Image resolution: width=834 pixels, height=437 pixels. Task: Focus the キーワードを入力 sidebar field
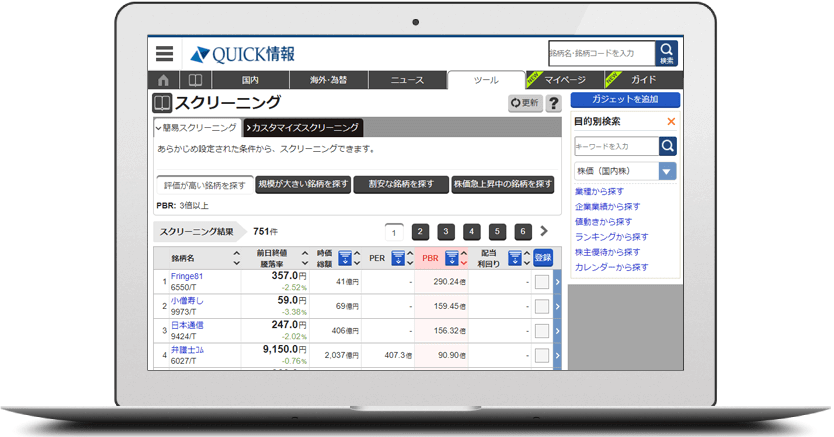(616, 146)
